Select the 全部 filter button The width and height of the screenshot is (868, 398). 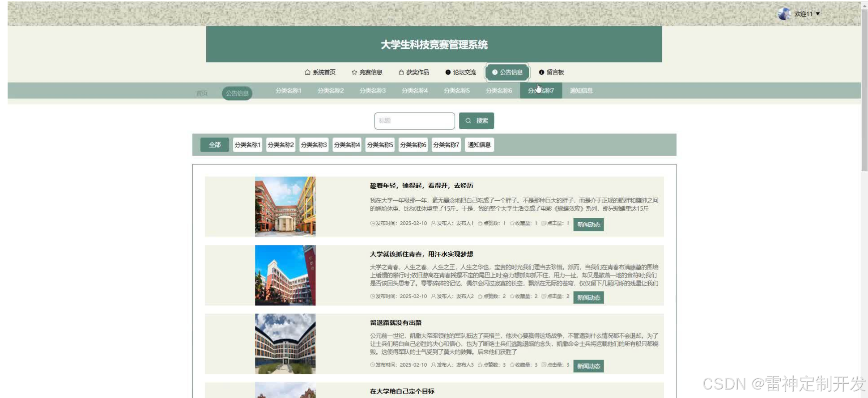[x=215, y=145]
